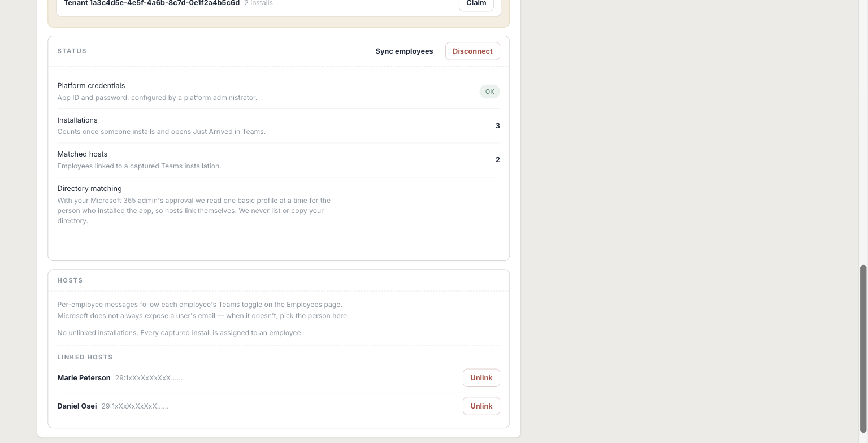Image resolution: width=868 pixels, height=443 pixels.
Task: Click the tenant ID text
Action: (x=151, y=3)
